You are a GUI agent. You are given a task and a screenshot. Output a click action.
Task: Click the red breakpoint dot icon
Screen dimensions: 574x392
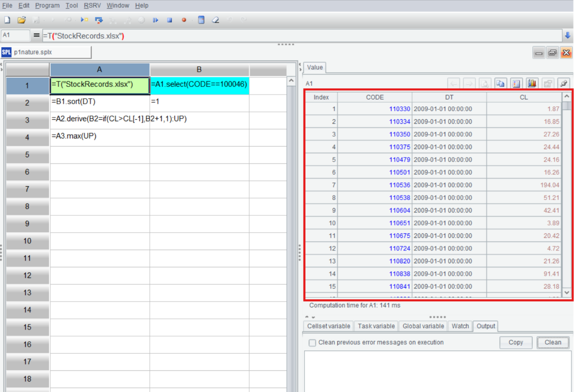coord(184,20)
